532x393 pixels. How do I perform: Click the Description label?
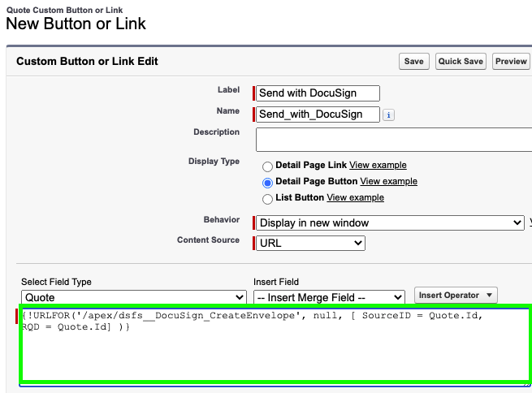pos(217,132)
